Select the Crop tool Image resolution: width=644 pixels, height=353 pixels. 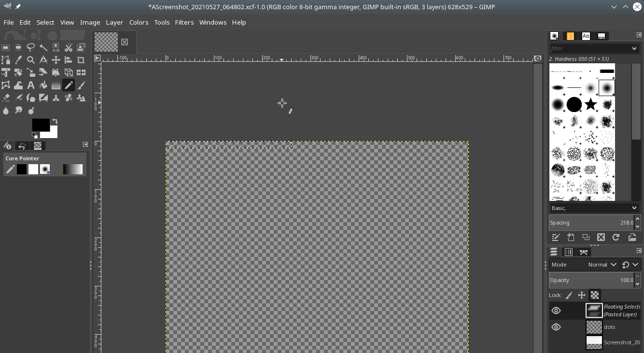[x=81, y=60]
